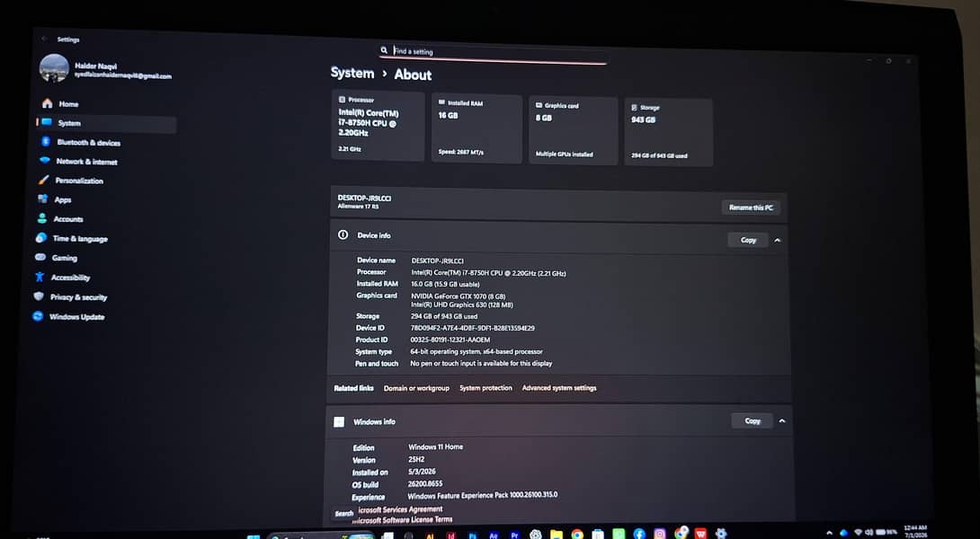Screen dimensions: 980x539
Task: Open Facebook from the taskbar
Action: (x=638, y=534)
